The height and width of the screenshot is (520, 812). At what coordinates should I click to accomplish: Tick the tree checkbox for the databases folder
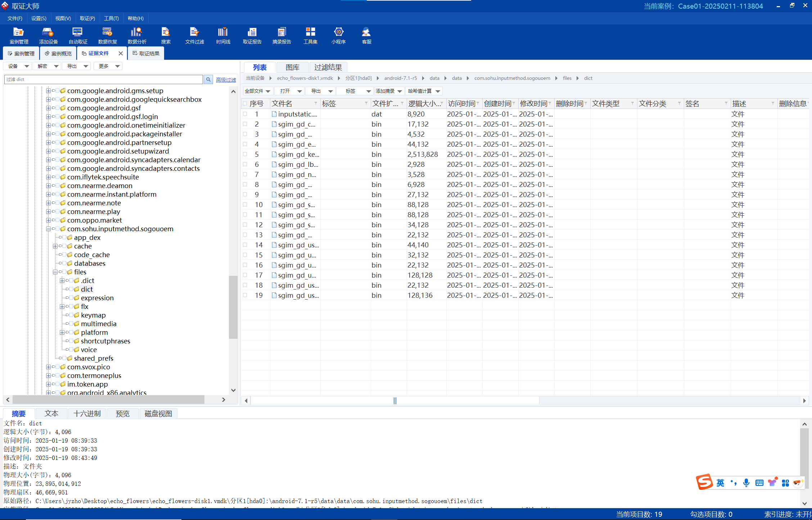(x=64, y=263)
